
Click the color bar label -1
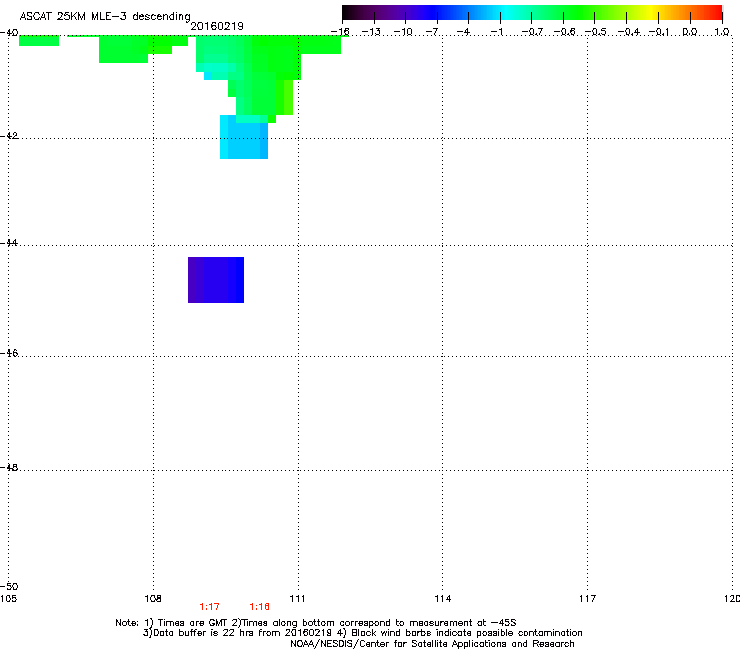pyautogui.click(x=496, y=32)
